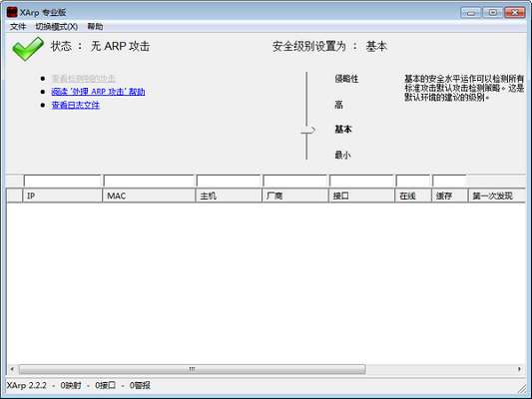Select the 高 security level label
532x399 pixels.
coord(338,105)
